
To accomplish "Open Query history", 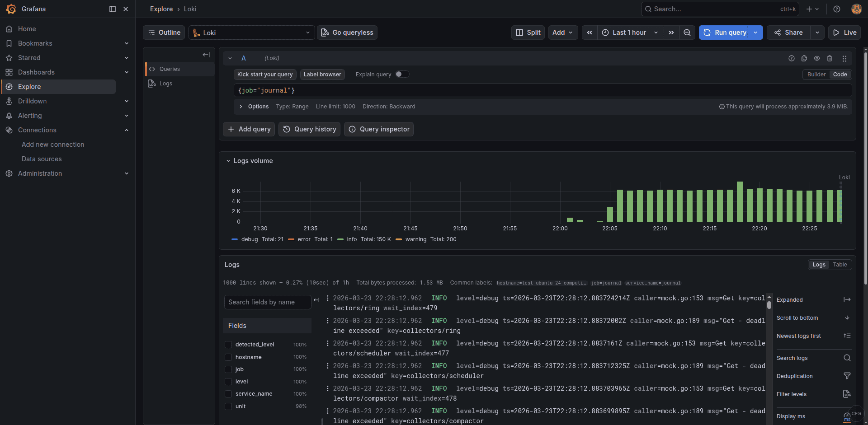I will coord(309,129).
